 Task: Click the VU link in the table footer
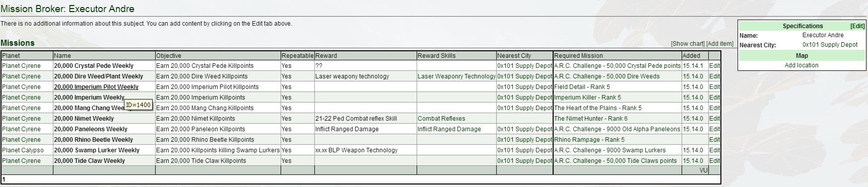(703, 170)
